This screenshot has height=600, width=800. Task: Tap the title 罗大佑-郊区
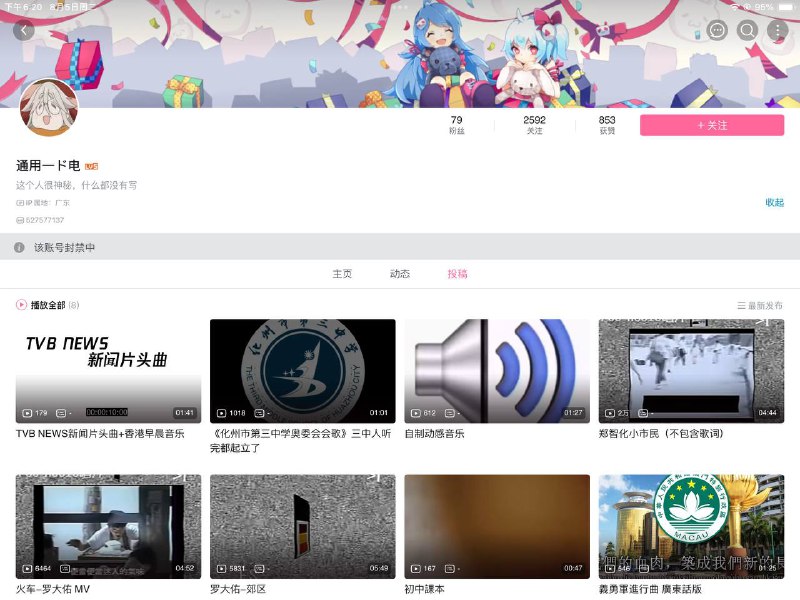(238, 589)
